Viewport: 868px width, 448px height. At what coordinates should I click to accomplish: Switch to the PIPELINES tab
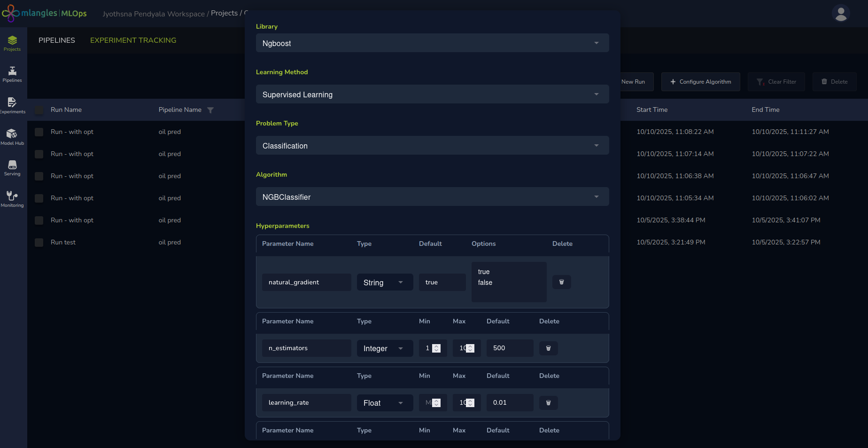click(57, 40)
